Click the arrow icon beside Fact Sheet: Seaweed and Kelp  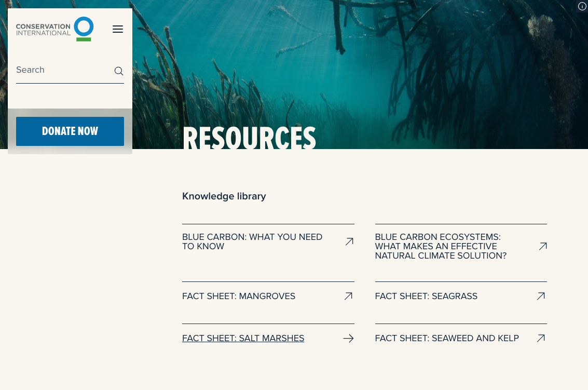pyautogui.click(x=541, y=338)
